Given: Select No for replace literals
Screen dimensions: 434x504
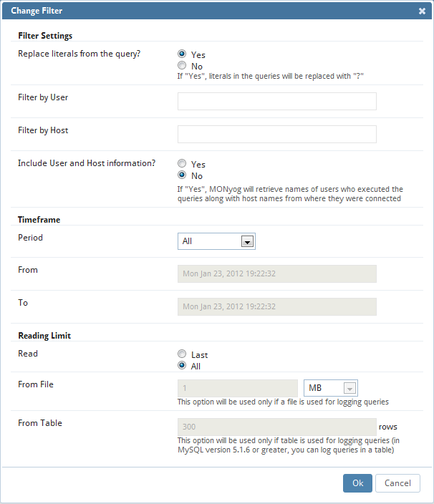Looking at the screenshot, I should [x=182, y=65].
